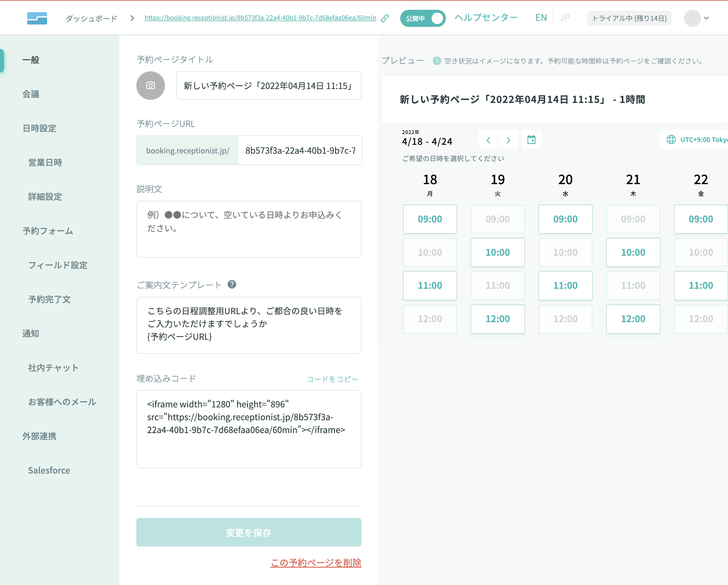This screenshot has height=585, width=728.
Task: Select the Monday 09:00 time slot
Action: point(429,219)
